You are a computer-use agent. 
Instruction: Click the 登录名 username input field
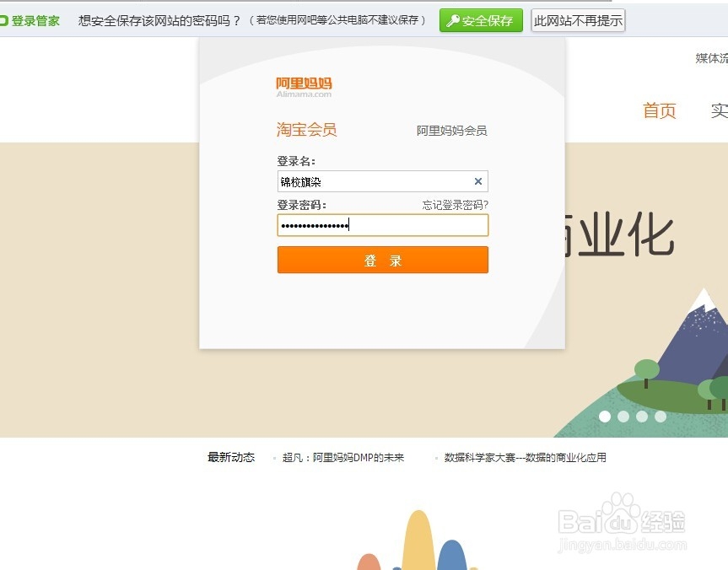click(x=383, y=181)
